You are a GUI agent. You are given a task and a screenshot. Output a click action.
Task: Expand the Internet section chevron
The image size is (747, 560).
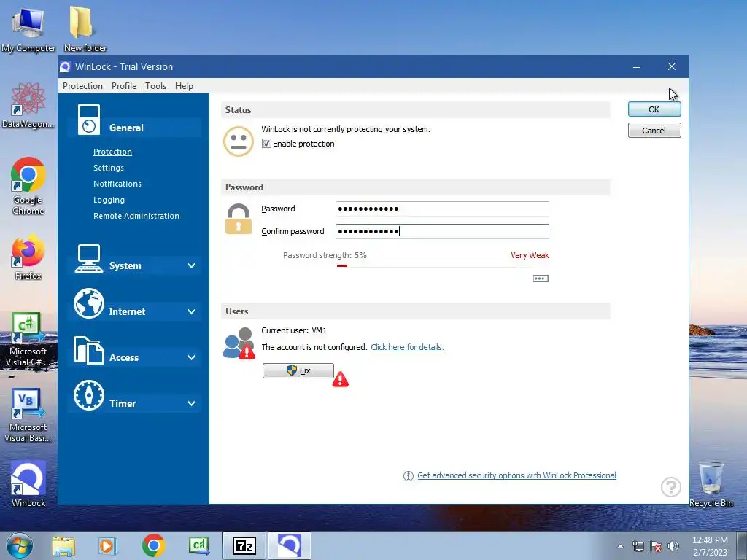coord(192,312)
